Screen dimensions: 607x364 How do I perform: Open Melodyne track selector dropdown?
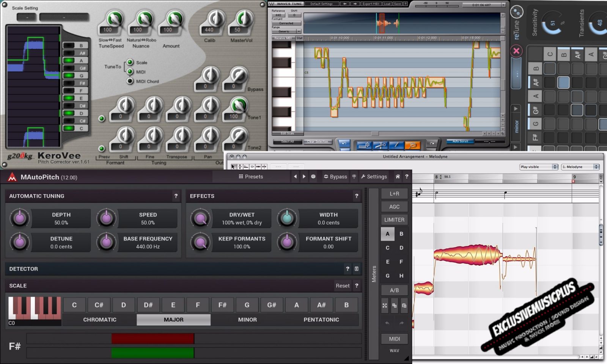(x=580, y=167)
